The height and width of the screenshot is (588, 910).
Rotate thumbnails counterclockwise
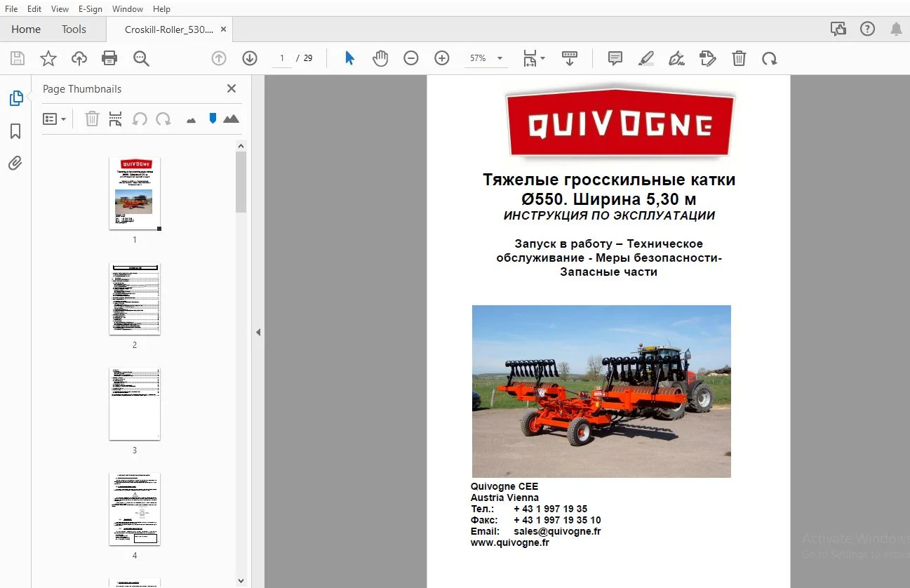(x=140, y=119)
